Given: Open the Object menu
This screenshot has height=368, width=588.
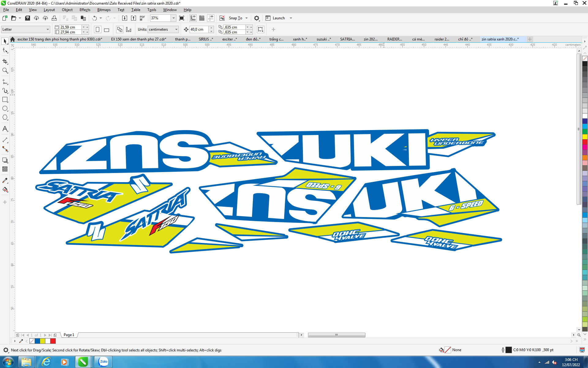Looking at the screenshot, I should point(67,10).
